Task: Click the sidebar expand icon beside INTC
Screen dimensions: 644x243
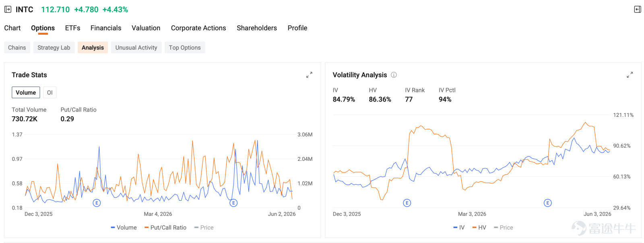Action: pyautogui.click(x=8, y=9)
